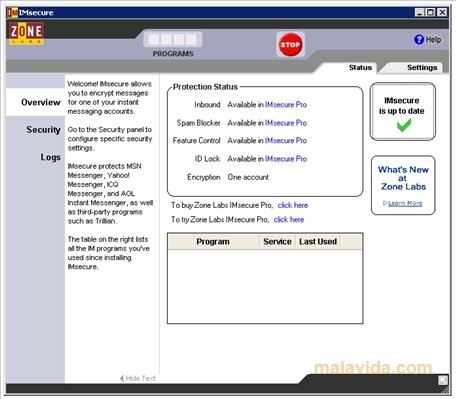456x399 pixels.
Task: Click the green up-to-date checkmark
Action: coord(404,125)
